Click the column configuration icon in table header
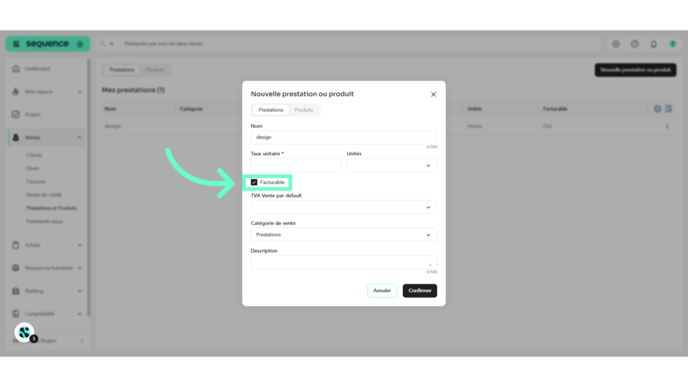688x387 pixels. point(668,109)
